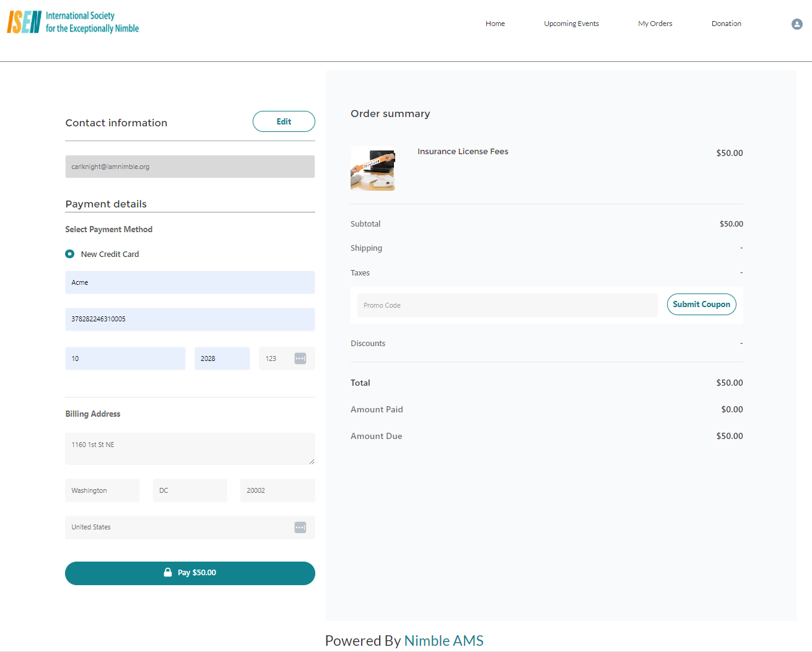Screen dimensions: 812x652
Task: Go to the Home menu item
Action: point(495,24)
